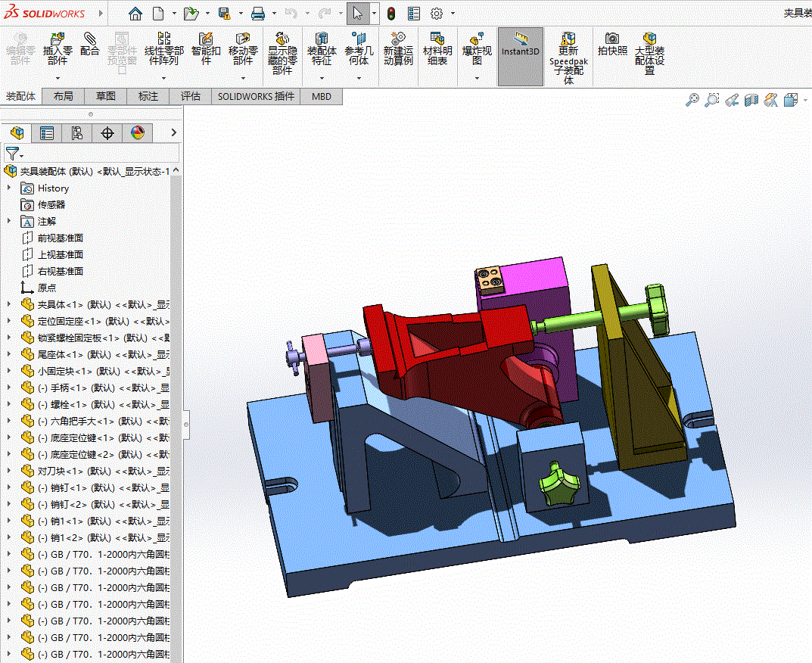812x663 pixels.
Task: Click Assembly Features (装配体特征)
Action: [x=322, y=50]
